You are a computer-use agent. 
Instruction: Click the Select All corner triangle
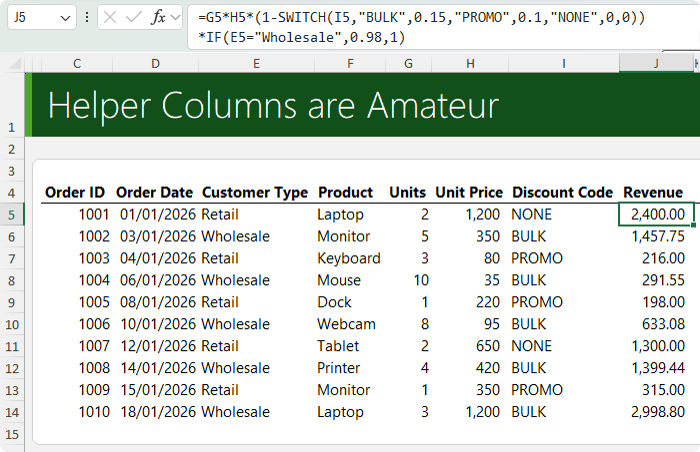(16, 63)
